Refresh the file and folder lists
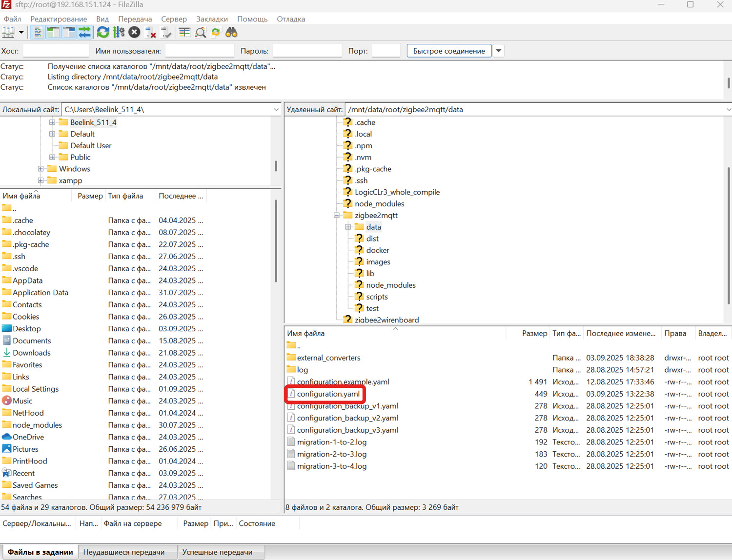The image size is (732, 560). coord(103,33)
